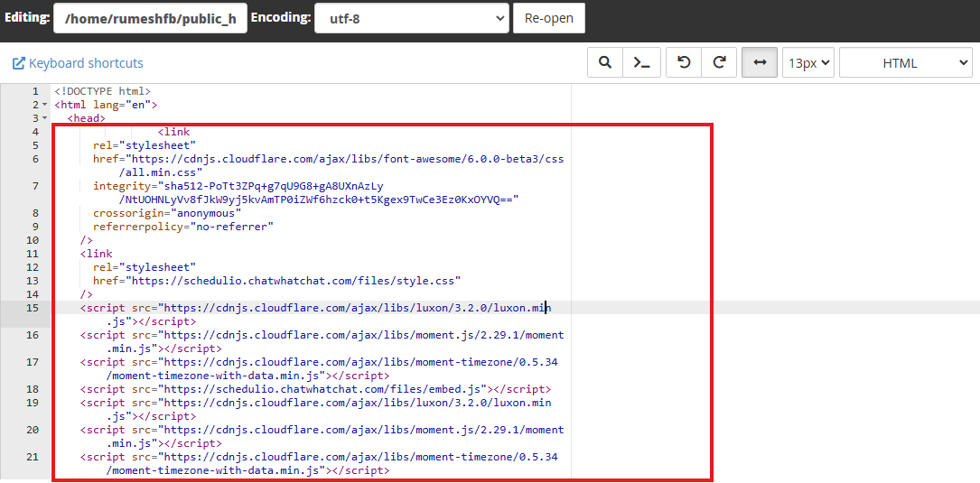
Task: Open the HTML language mode dropdown
Action: click(906, 62)
